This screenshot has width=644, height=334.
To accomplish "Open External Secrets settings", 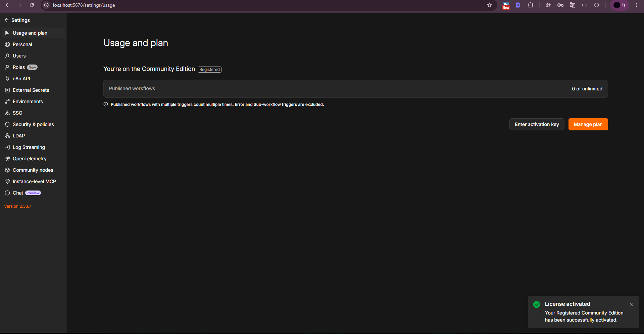I will click(x=33, y=90).
